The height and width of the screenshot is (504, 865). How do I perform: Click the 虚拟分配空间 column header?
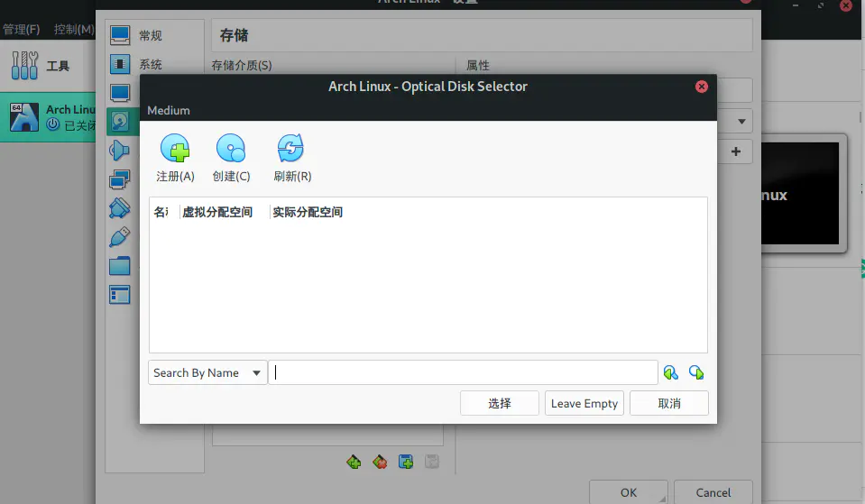(217, 212)
